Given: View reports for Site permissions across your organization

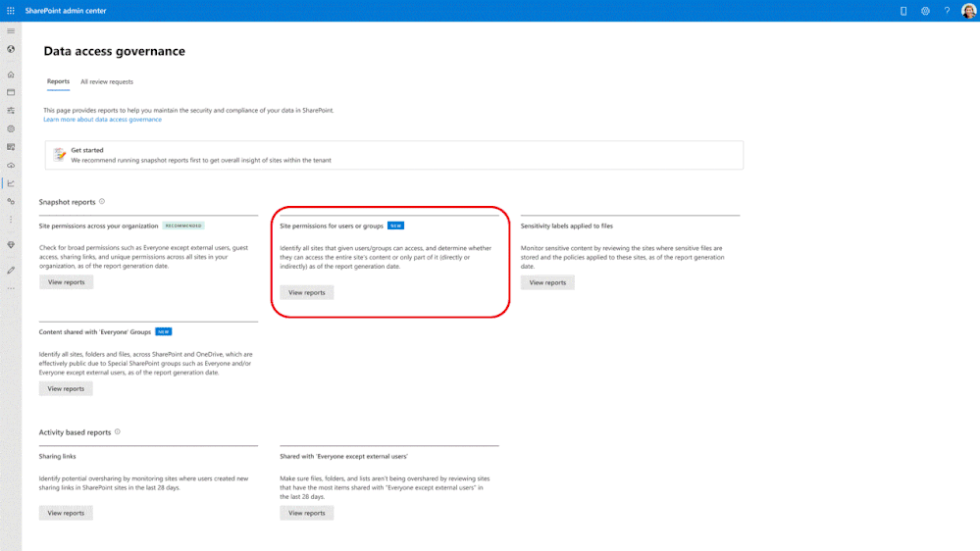Looking at the screenshot, I should coord(67,282).
